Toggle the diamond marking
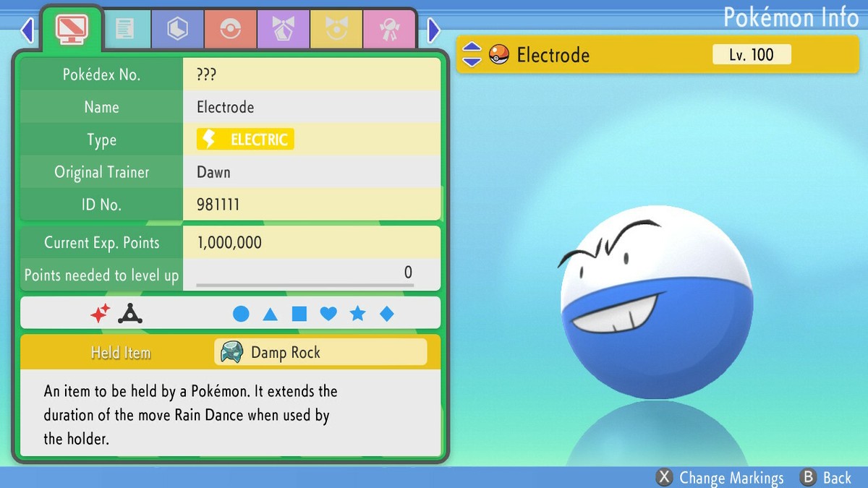868x488 pixels. 387,314
